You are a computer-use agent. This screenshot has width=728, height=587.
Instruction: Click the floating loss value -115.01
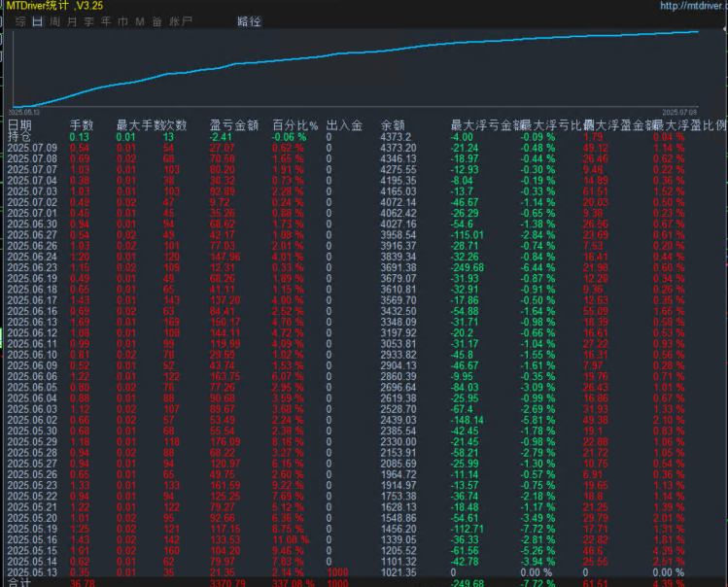[x=468, y=235]
